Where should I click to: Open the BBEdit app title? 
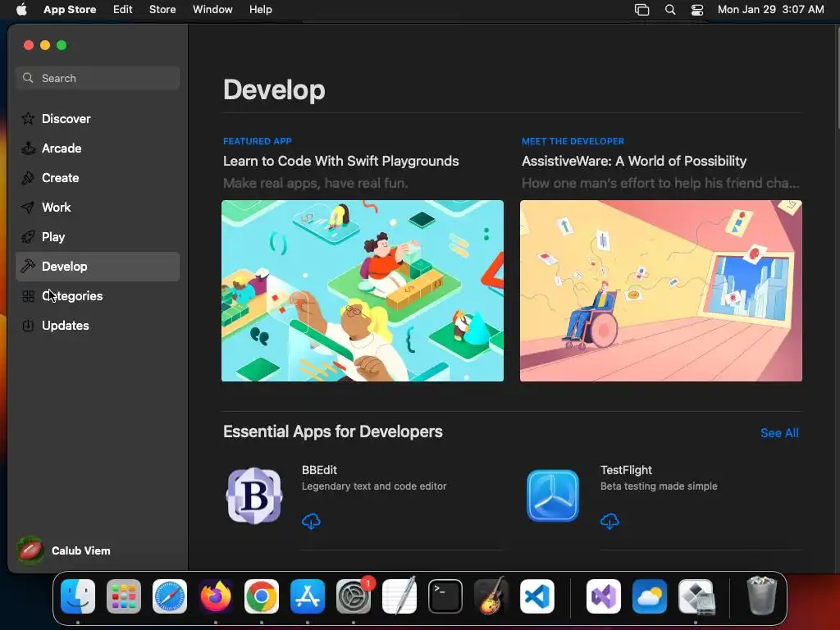[x=319, y=470]
